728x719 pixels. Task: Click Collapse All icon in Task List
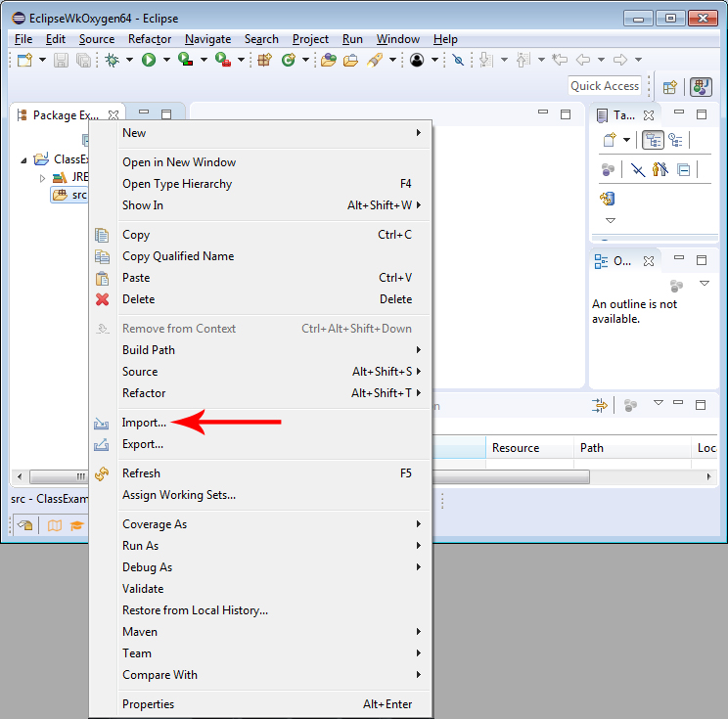(x=683, y=170)
